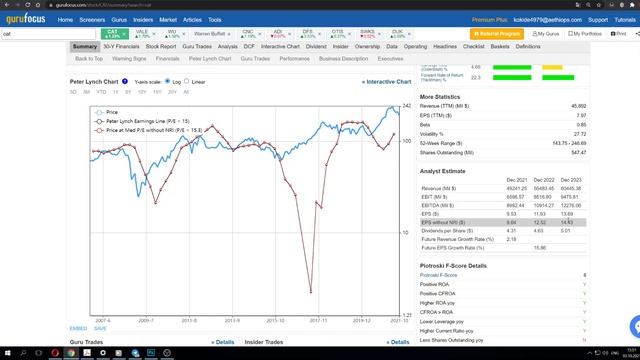Image resolution: width=640 pixels, height=360 pixels.
Task: Remove WU ticker tab with its X
Action: (184, 34)
